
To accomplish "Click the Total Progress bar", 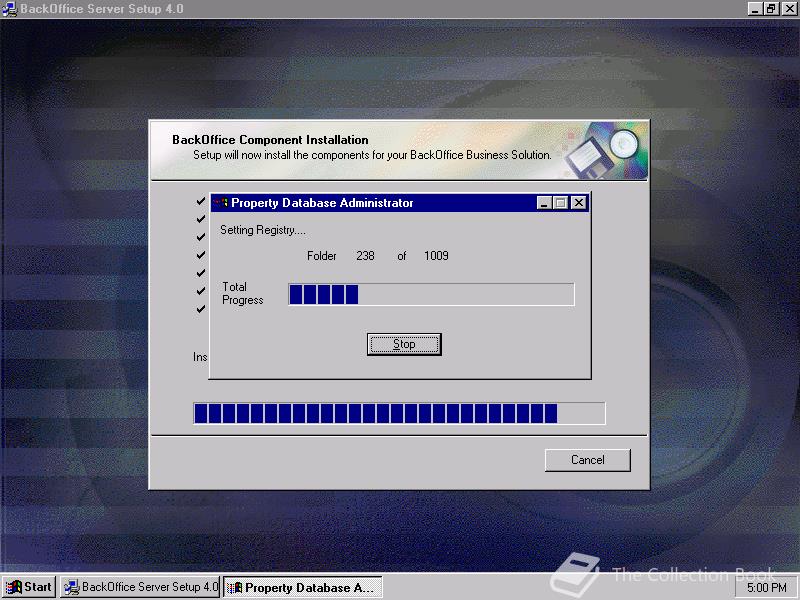I will (431, 294).
